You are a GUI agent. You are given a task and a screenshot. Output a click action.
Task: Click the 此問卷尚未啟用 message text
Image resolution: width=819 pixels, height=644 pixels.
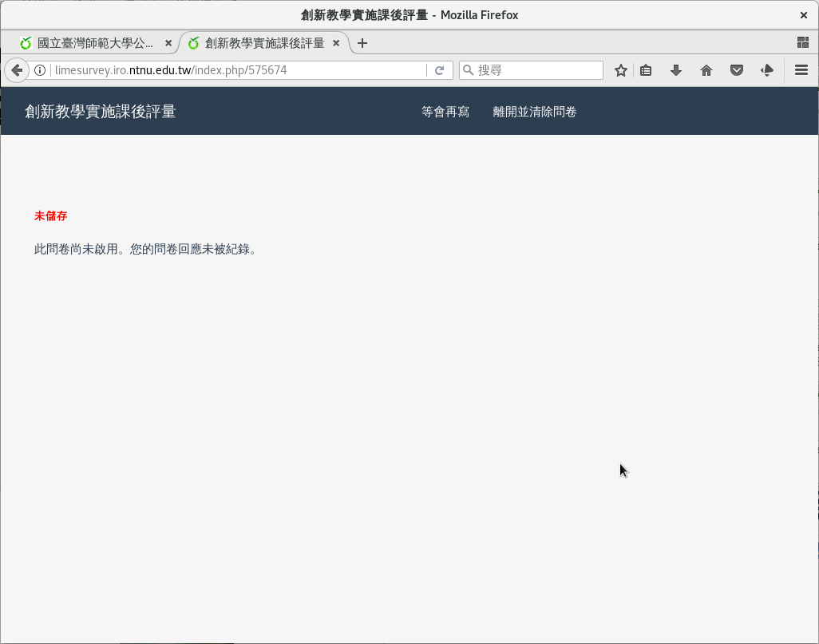pyautogui.click(x=146, y=249)
